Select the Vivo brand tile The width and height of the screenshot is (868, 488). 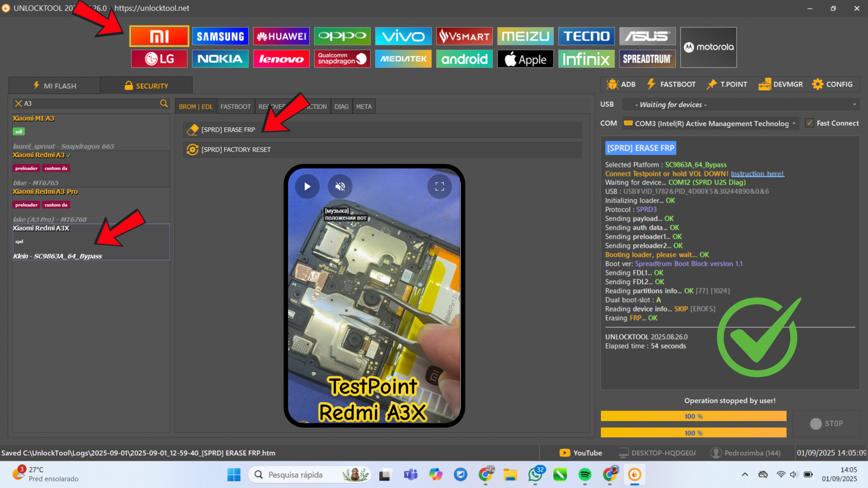point(403,36)
